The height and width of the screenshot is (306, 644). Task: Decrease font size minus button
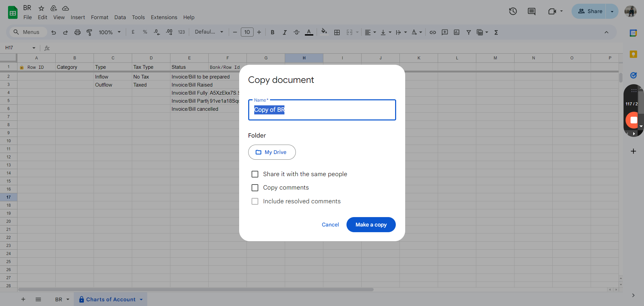235,32
